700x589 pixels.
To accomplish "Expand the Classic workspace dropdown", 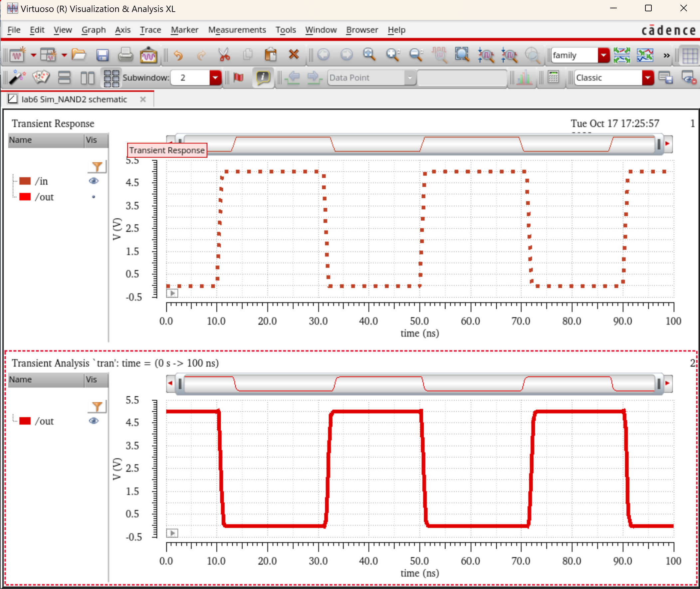I will [x=647, y=78].
